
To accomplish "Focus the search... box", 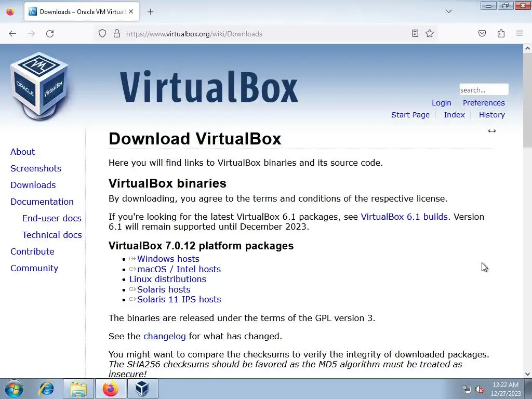I will pyautogui.click(x=484, y=90).
